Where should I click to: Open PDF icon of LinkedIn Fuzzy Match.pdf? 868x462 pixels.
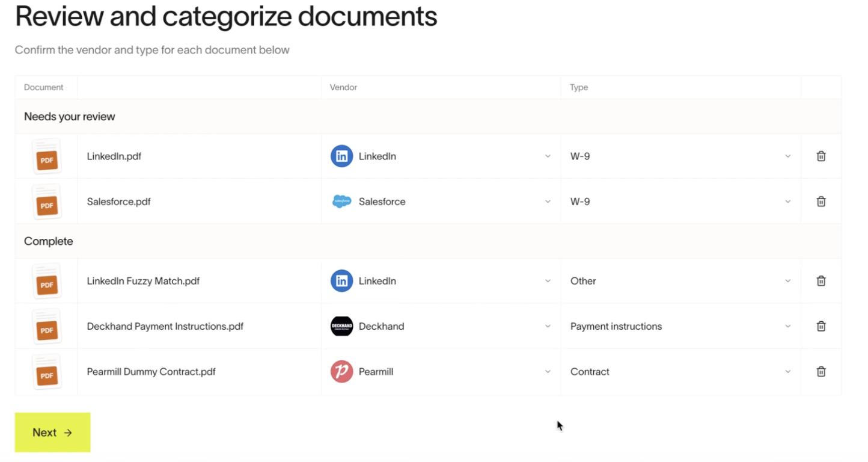coord(46,281)
